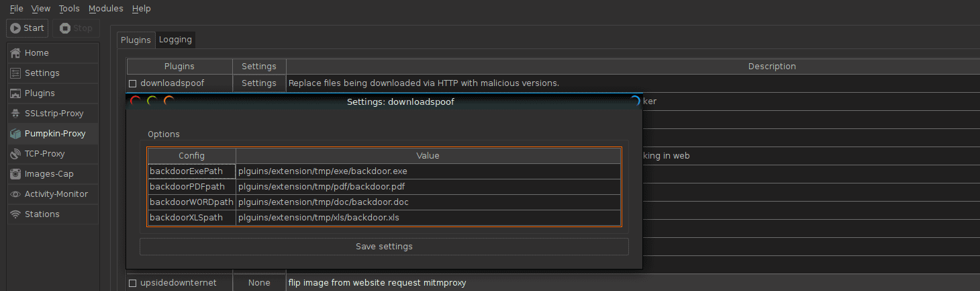The height and width of the screenshot is (291, 980).
Task: Select SSLstrip-Proxy in the sidebar
Action: point(54,114)
